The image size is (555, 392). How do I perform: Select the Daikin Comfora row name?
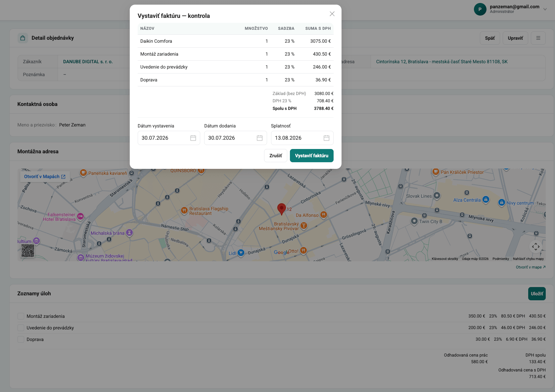(156, 41)
